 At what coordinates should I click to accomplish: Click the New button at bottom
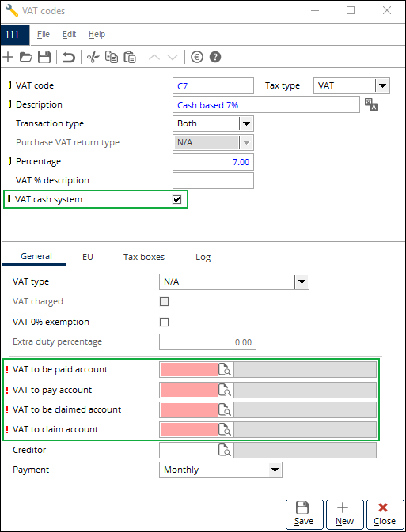pyautogui.click(x=344, y=515)
